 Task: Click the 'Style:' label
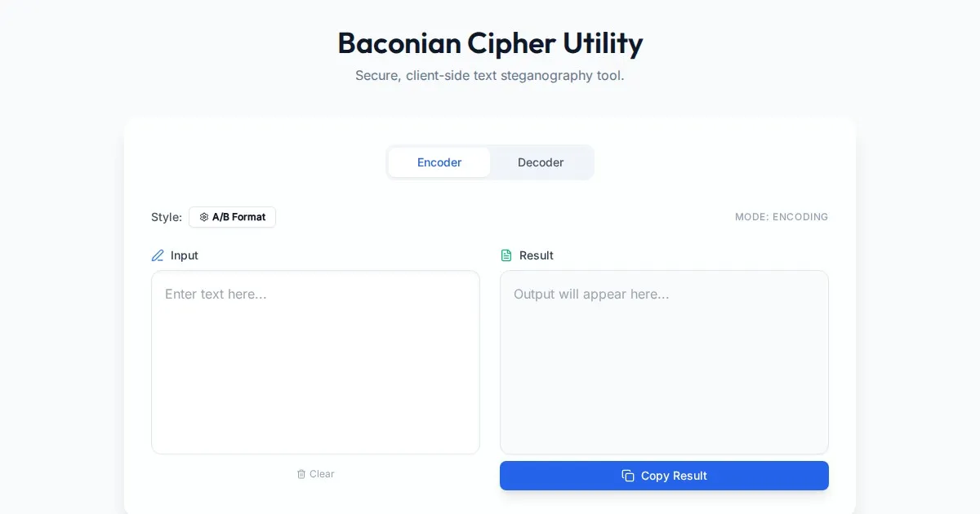pos(167,217)
